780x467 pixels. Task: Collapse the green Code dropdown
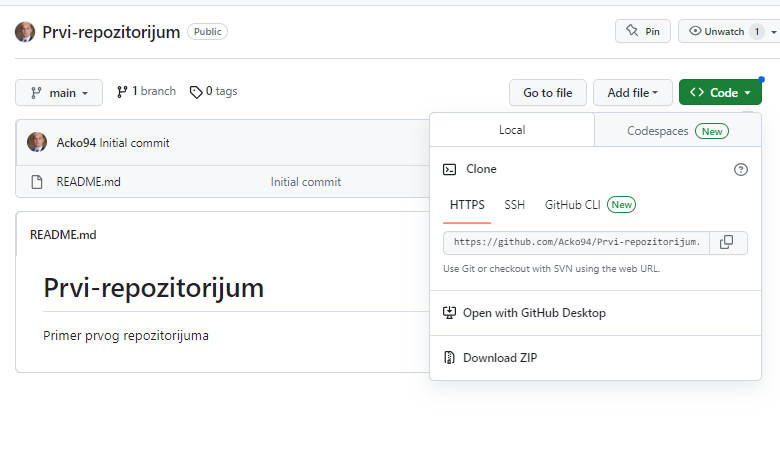[x=720, y=93]
